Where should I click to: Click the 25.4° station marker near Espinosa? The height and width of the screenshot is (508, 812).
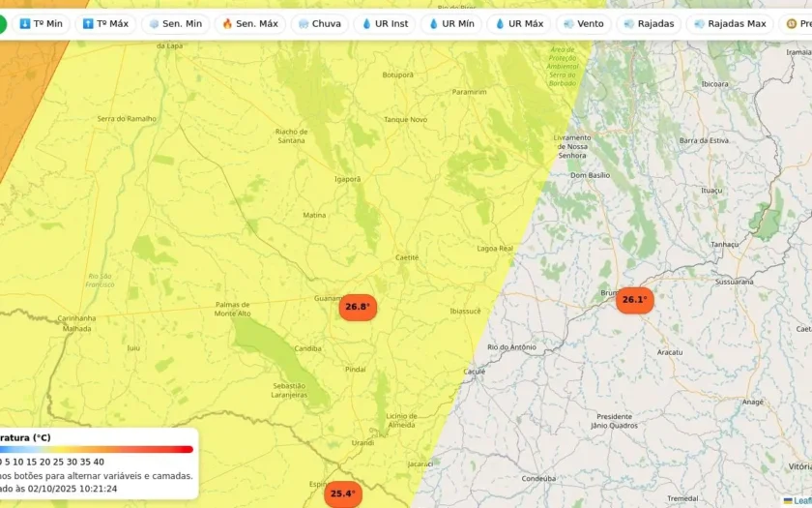point(343,494)
